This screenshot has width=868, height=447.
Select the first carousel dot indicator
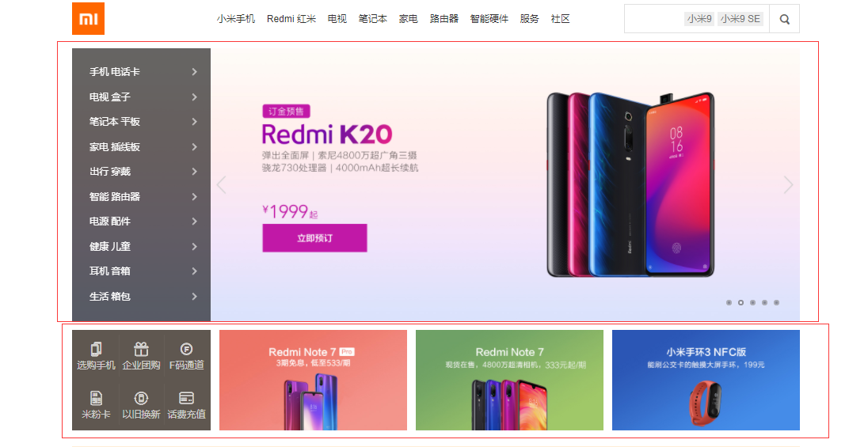[x=729, y=302]
